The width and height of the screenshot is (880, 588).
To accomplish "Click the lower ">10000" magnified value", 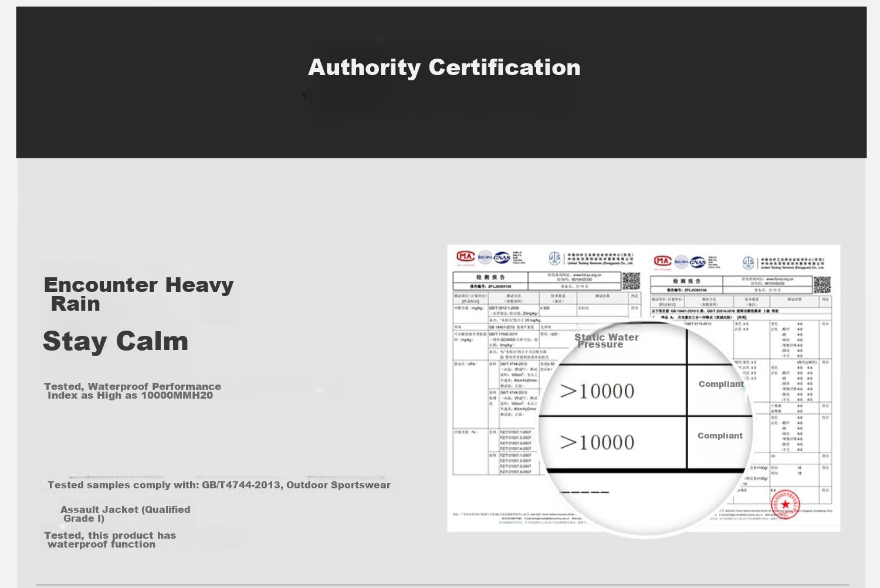I will tap(597, 442).
